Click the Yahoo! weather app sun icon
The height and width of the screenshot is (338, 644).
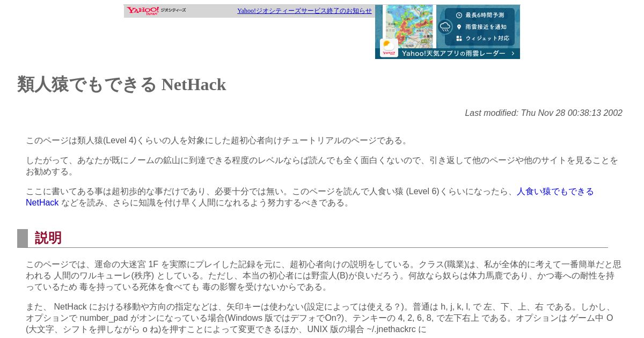[389, 48]
